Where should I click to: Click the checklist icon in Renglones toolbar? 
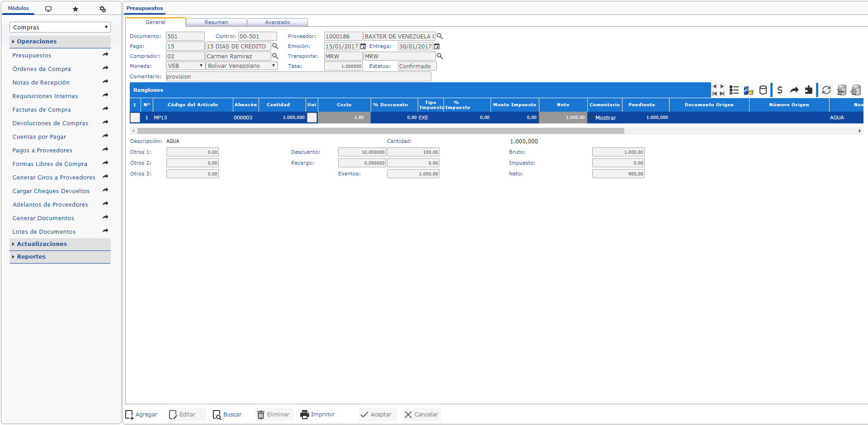click(734, 90)
